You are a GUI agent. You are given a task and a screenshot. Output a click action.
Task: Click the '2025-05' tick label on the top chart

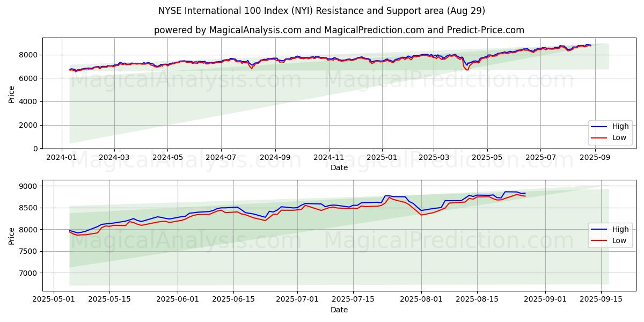487,158
